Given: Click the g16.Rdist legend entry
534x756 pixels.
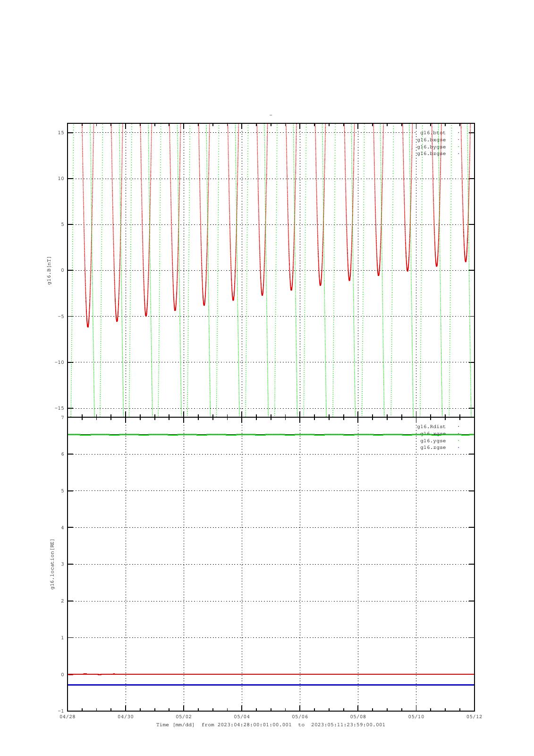Looking at the screenshot, I should (x=431, y=427).
